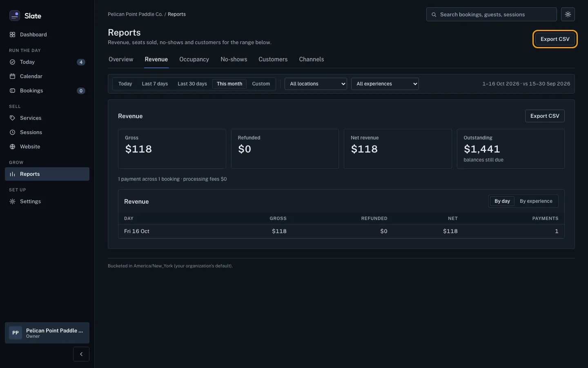This screenshot has width=588, height=368.
Task: Click the Refunded $0 summary card
Action: click(285, 149)
